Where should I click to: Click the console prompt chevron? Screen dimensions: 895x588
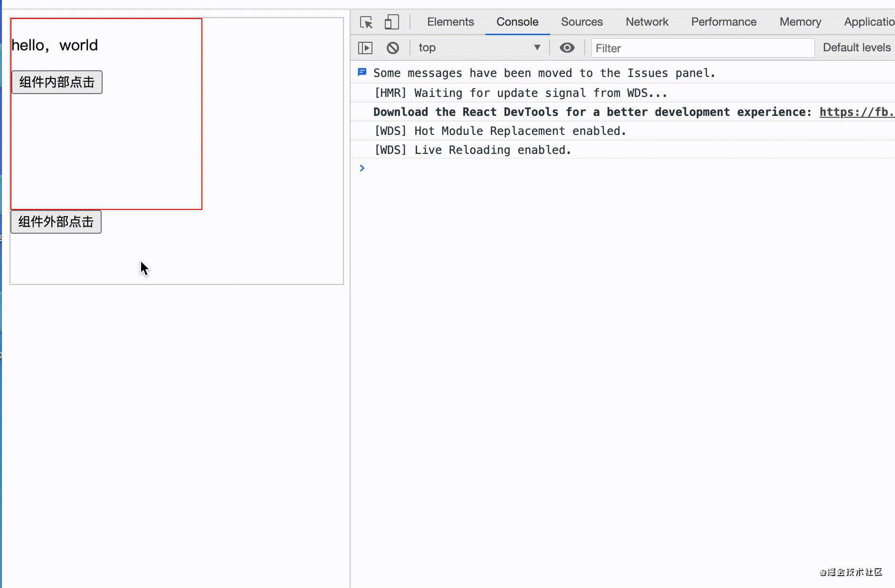click(362, 168)
